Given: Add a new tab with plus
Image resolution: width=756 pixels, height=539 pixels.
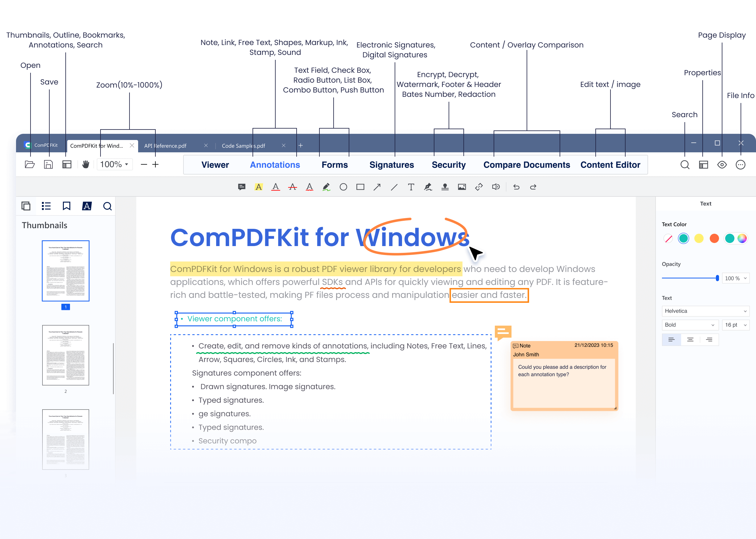Looking at the screenshot, I should (x=301, y=145).
